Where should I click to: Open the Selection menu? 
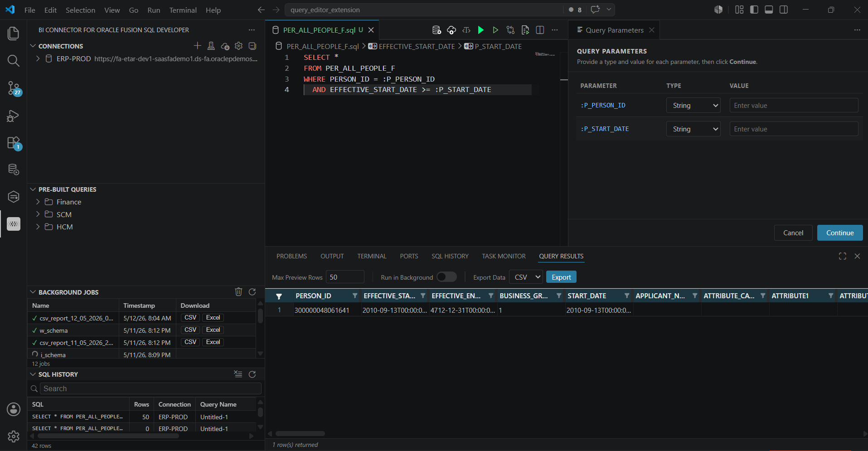[x=80, y=10]
